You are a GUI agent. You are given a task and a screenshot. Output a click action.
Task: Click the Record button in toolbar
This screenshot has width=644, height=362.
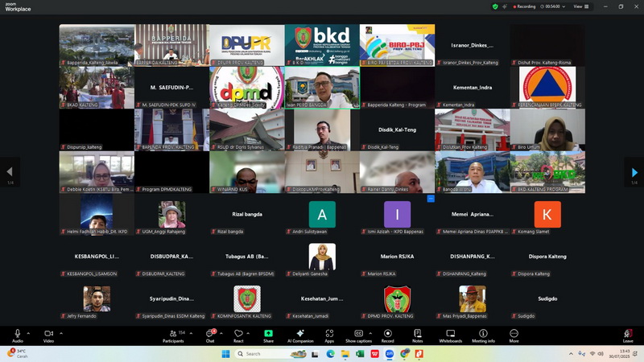tap(387, 335)
